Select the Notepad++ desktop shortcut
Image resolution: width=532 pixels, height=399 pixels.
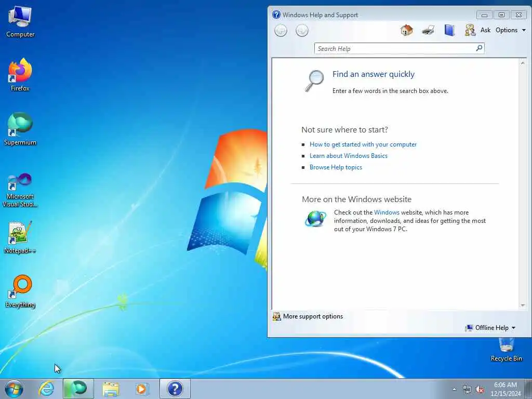[x=20, y=237]
